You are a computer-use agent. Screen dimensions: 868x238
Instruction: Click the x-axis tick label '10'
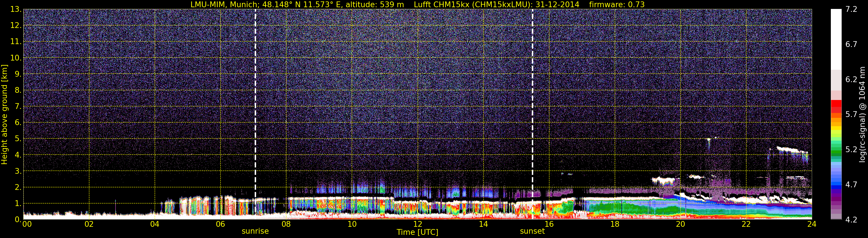[x=352, y=224]
